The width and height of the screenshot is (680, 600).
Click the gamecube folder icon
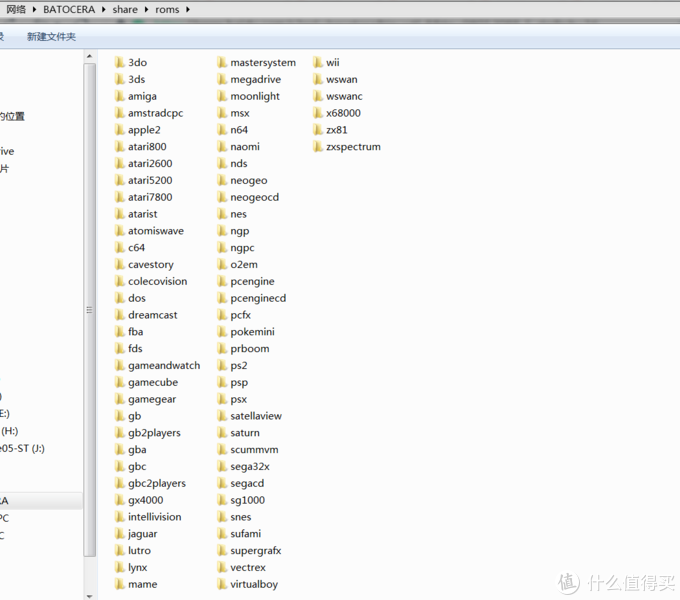tap(120, 382)
